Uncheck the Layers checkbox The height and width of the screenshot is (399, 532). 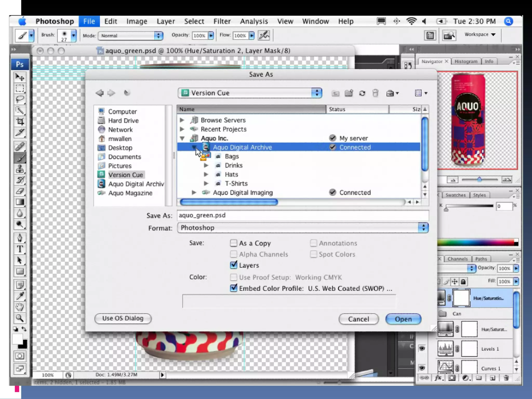[234, 265]
